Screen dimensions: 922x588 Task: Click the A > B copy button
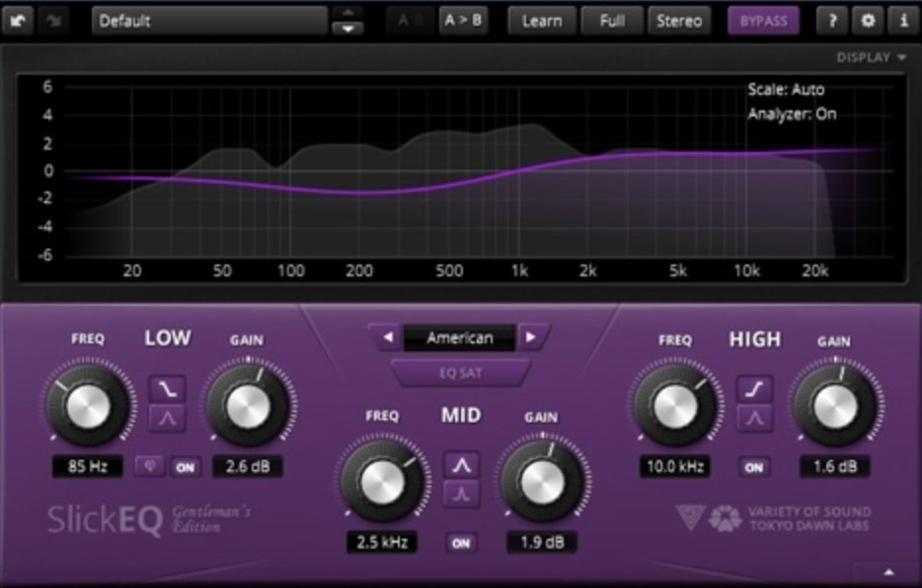pos(463,21)
